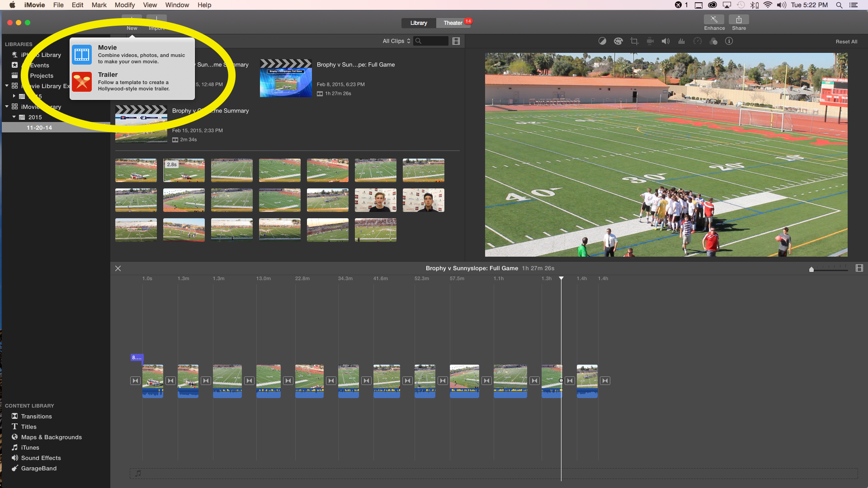The image size is (868, 488).
Task: Open Notification Center icon
Action: pyautogui.click(x=854, y=5)
